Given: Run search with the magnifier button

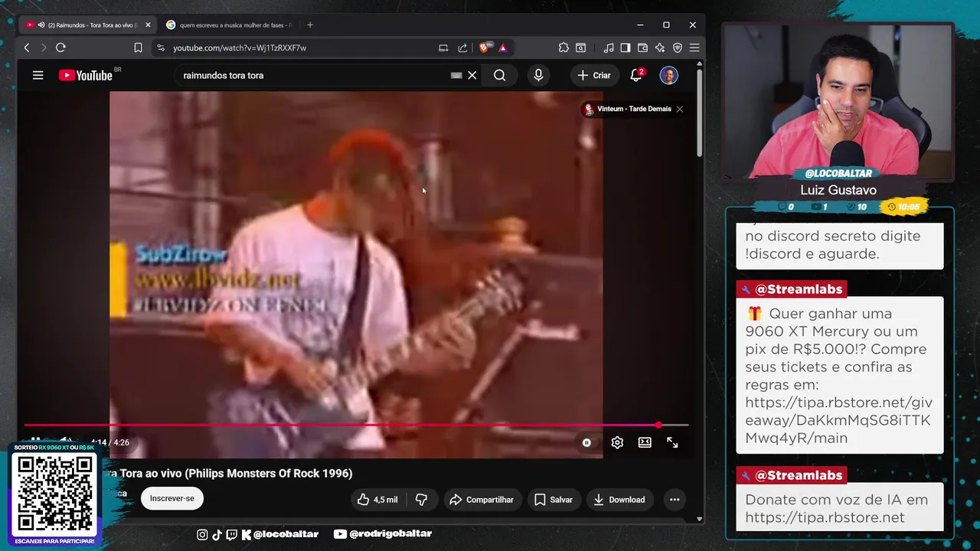Looking at the screenshot, I should pyautogui.click(x=500, y=75).
